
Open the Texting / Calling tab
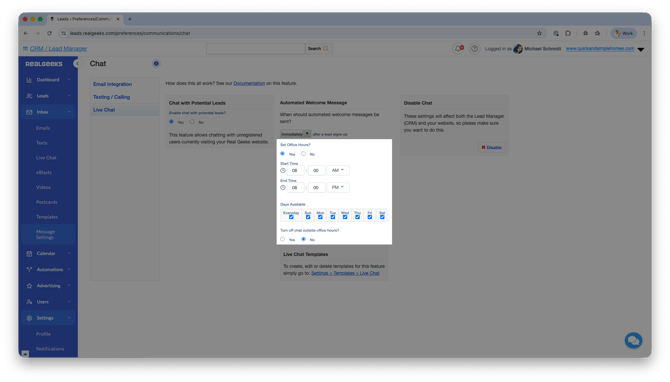click(x=112, y=97)
